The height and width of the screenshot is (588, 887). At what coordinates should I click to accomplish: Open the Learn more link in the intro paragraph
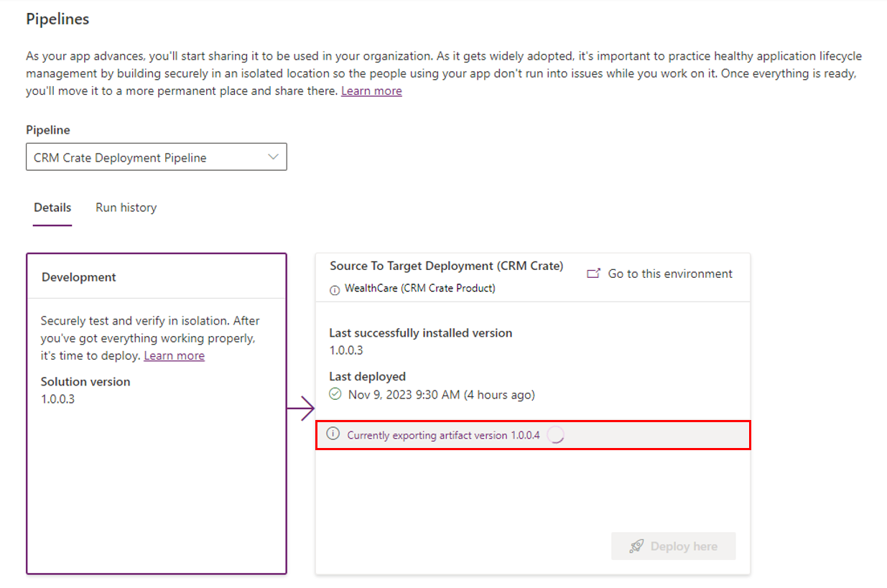coord(371,90)
